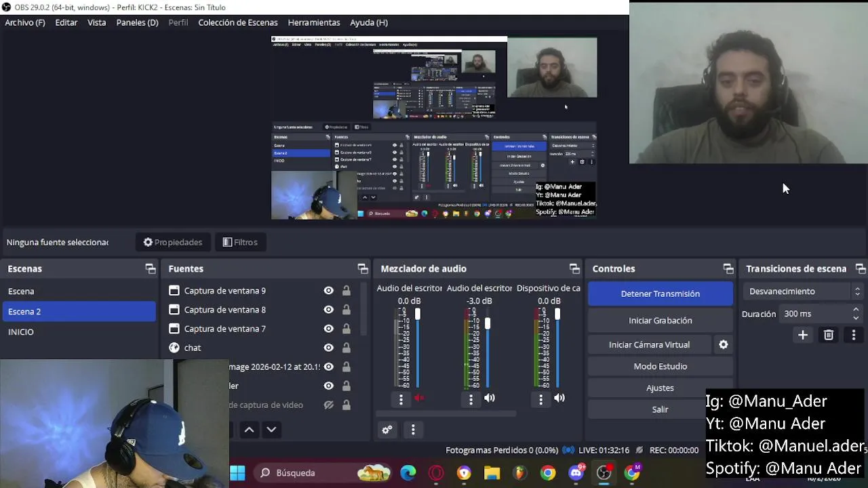Increase Duración with the up arrow
This screenshot has width=868, height=488.
(856, 310)
